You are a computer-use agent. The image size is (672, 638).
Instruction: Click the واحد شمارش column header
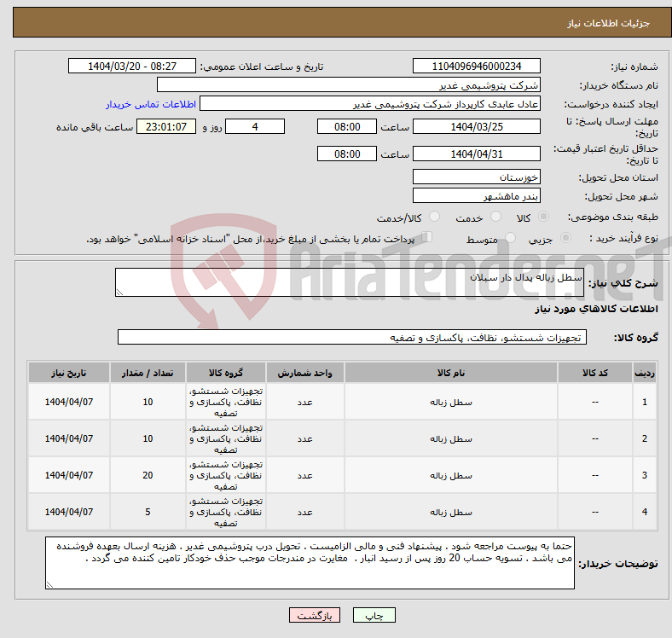click(x=304, y=373)
